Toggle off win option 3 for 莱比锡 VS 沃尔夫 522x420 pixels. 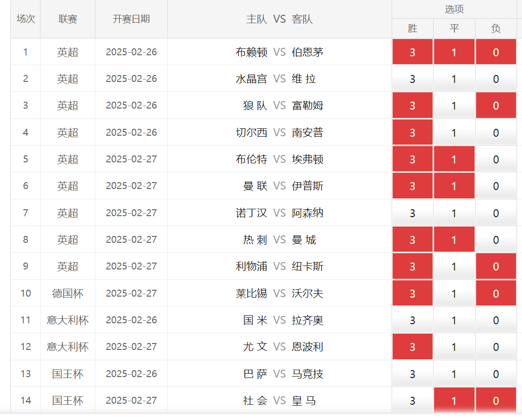412,293
